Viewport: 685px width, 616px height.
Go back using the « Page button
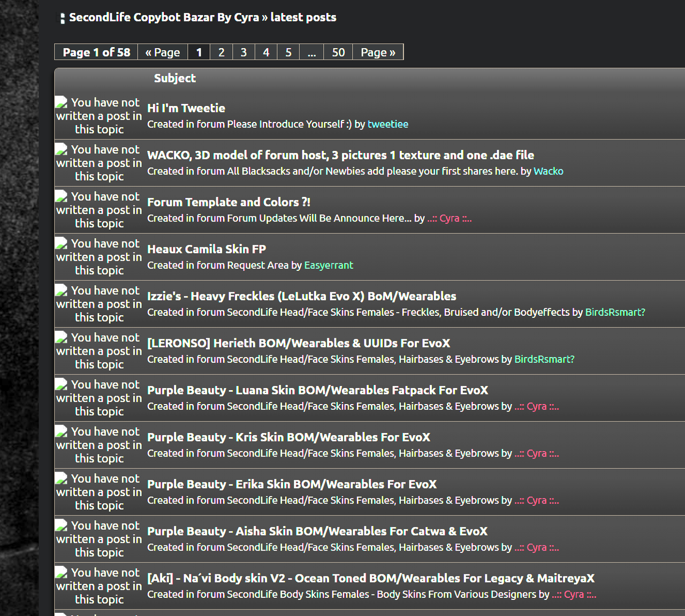[x=163, y=52]
